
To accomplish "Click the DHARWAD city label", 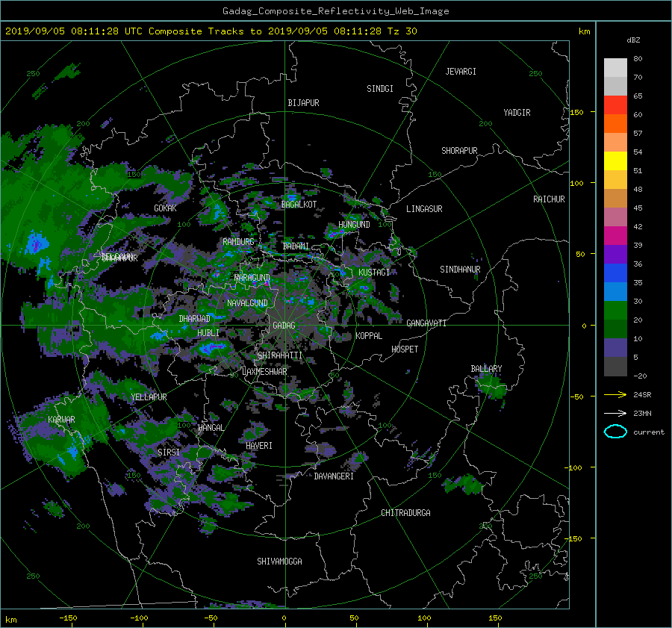I will click(x=195, y=319).
